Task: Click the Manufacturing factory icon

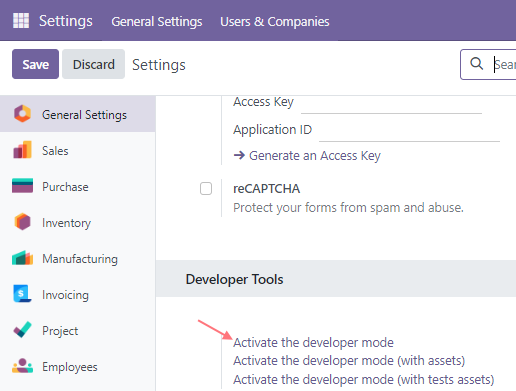Action: point(22,258)
